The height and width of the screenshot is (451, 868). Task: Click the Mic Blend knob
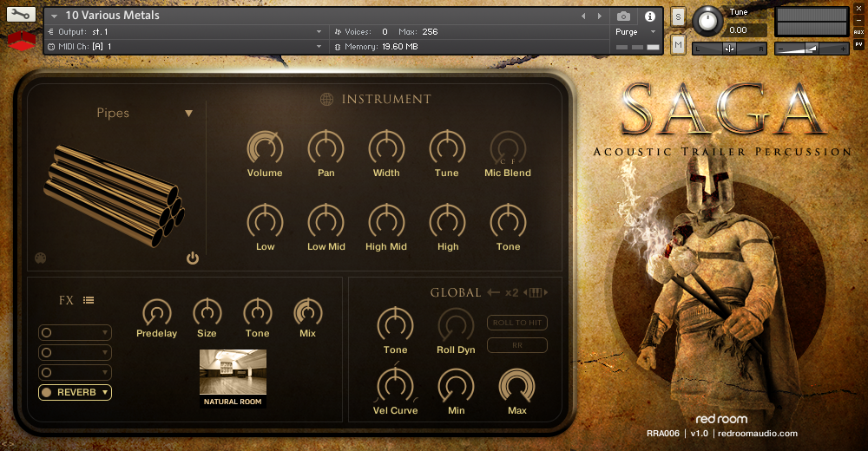[x=508, y=148]
